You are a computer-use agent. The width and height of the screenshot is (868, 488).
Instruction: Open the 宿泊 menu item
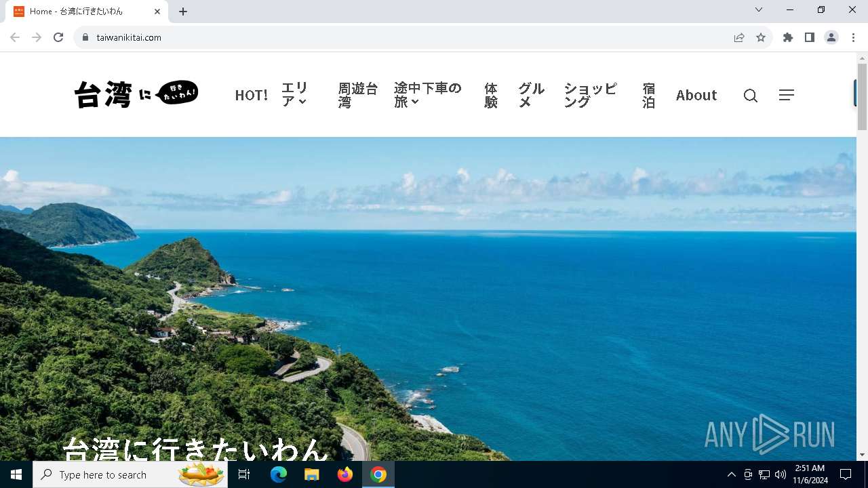click(649, 95)
